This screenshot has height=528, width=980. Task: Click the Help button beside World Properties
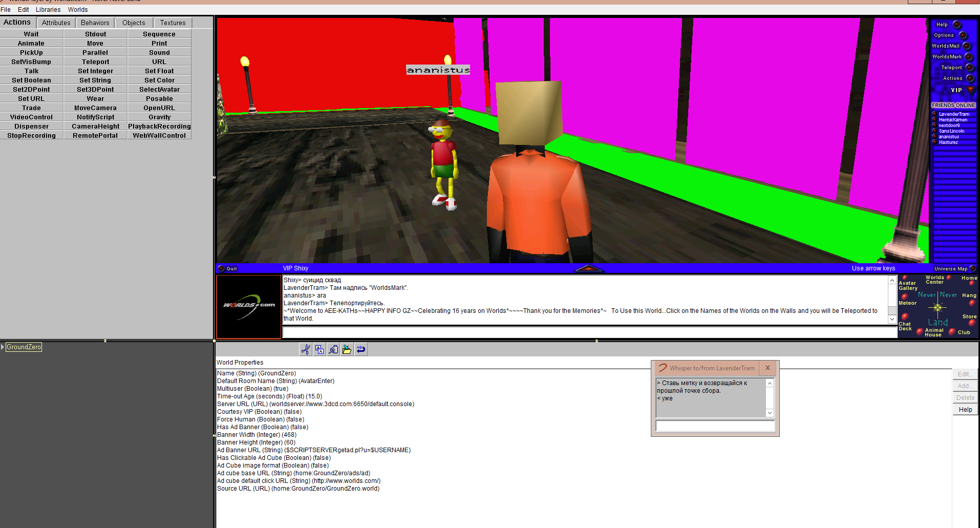965,409
